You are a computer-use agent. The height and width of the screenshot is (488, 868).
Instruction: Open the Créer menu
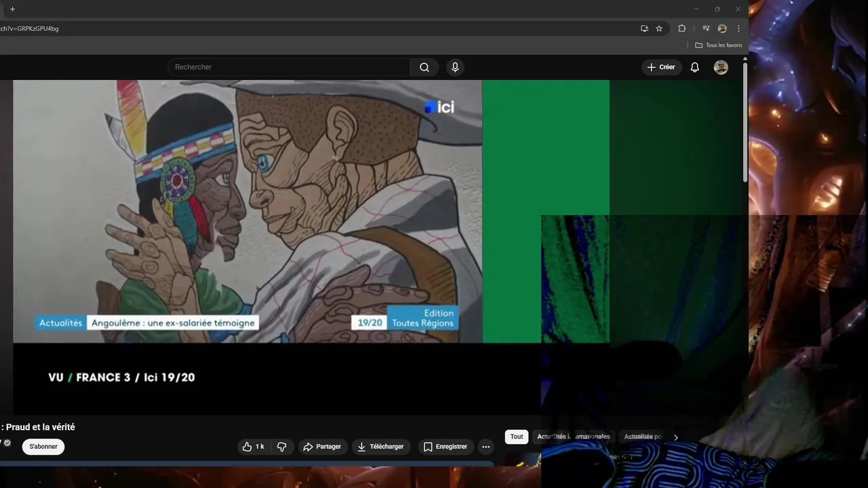pyautogui.click(x=661, y=67)
